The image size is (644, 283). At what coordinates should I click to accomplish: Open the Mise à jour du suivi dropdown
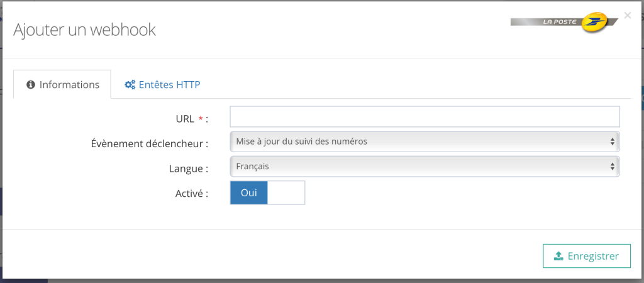pyautogui.click(x=425, y=141)
